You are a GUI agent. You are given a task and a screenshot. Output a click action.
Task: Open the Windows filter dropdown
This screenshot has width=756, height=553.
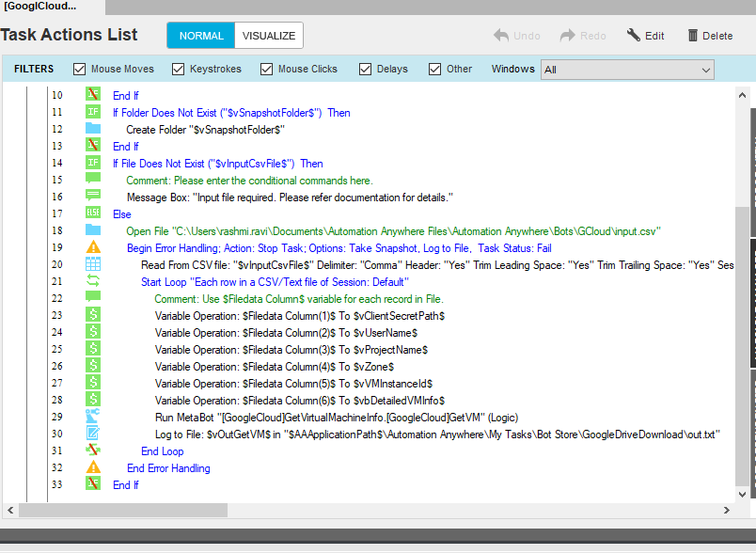[x=626, y=69]
